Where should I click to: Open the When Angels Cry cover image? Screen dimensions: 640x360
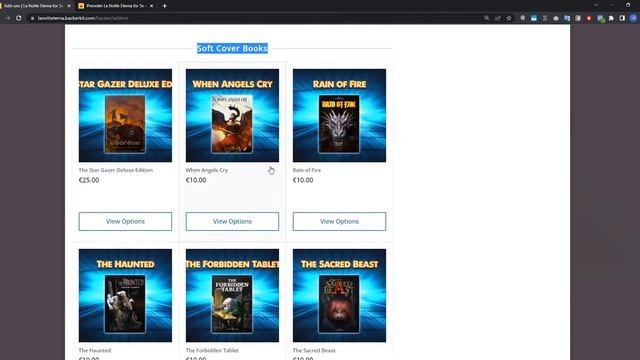(x=232, y=116)
